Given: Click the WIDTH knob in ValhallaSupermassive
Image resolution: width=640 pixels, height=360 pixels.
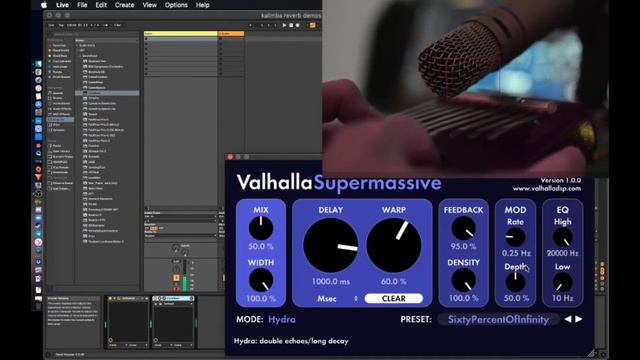Looking at the screenshot, I should click(x=261, y=280).
